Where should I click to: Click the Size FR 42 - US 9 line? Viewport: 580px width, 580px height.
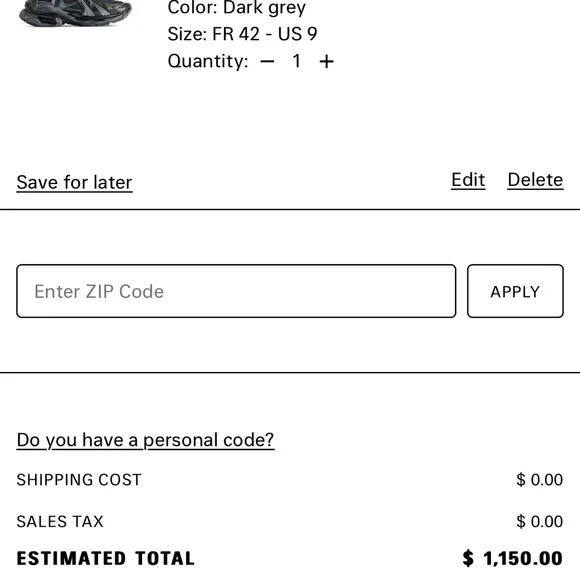pyautogui.click(x=242, y=34)
